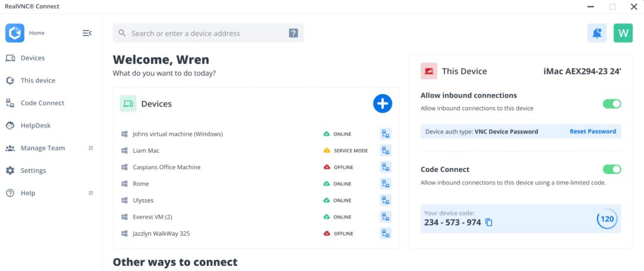
Task: Click connect icon for Jazzlyn WalkWay 325
Action: coord(386,233)
